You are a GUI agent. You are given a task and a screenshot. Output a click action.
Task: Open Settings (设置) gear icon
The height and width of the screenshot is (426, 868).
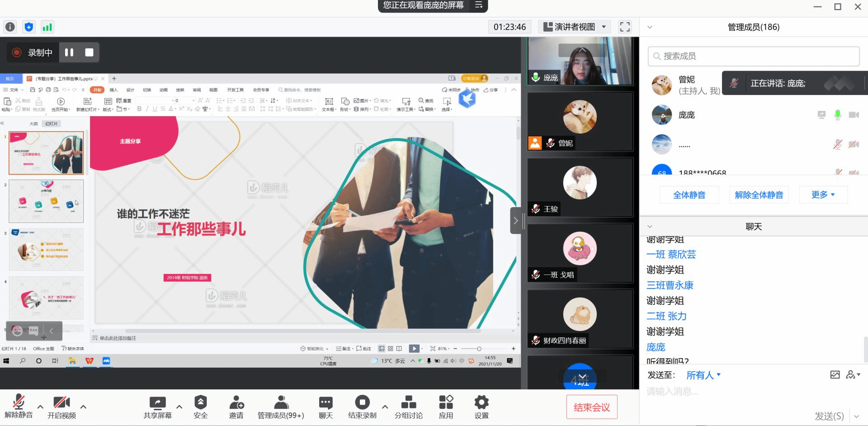click(481, 402)
